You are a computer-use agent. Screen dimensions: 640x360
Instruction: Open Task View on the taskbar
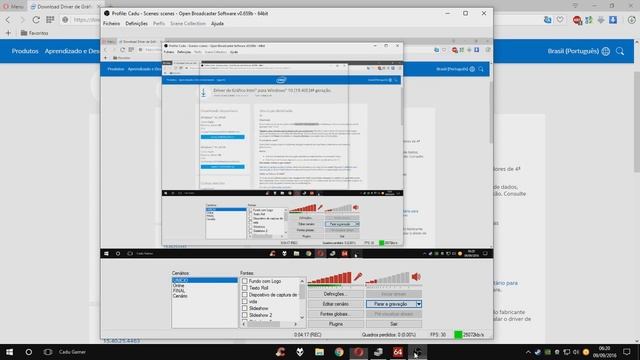click(48, 352)
